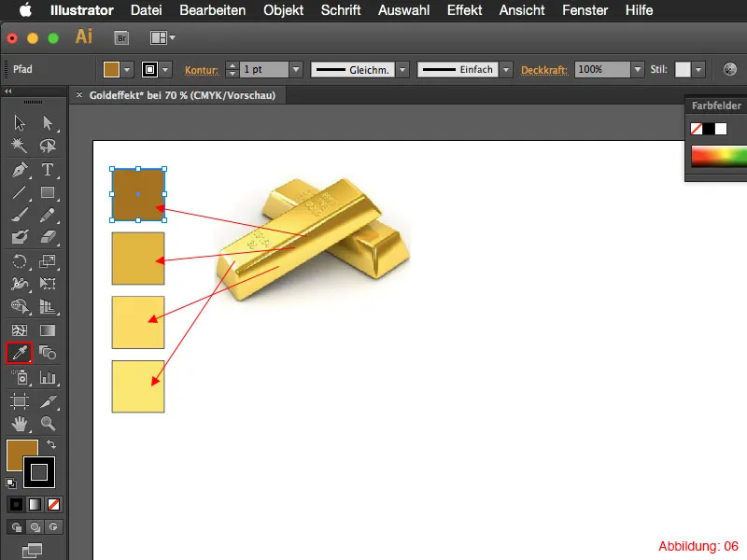The height and width of the screenshot is (560, 747).
Task: Open Deckkraft opacity dropdown arrow
Action: click(x=638, y=69)
